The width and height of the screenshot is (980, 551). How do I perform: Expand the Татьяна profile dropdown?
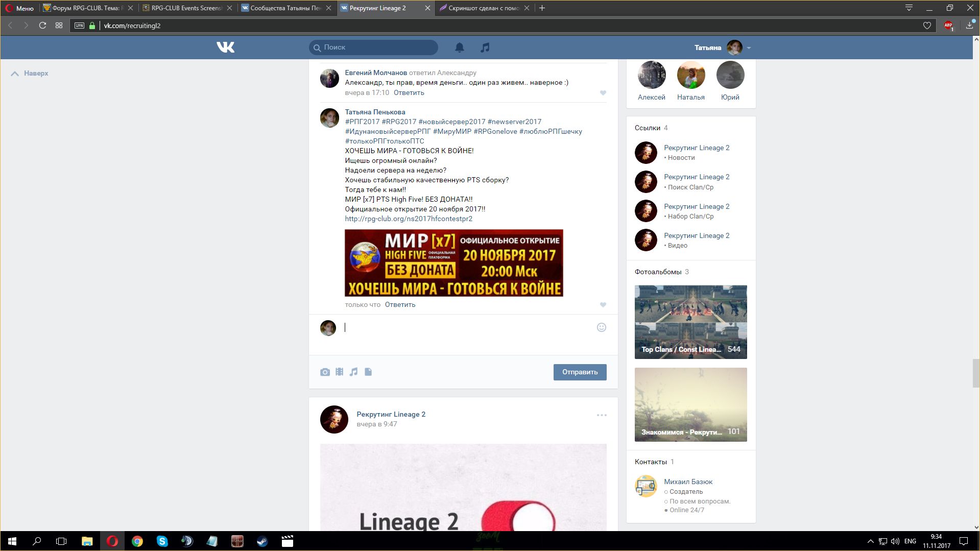pyautogui.click(x=723, y=47)
